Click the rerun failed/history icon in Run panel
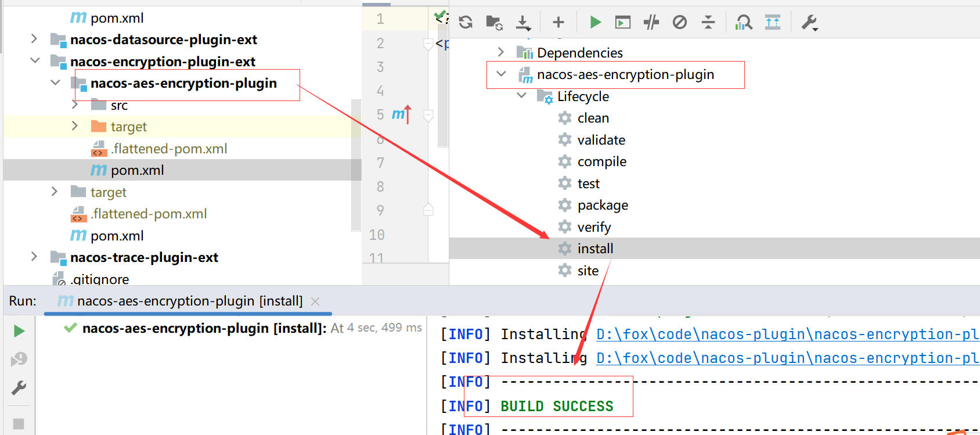This screenshot has height=435, width=980. click(x=19, y=359)
